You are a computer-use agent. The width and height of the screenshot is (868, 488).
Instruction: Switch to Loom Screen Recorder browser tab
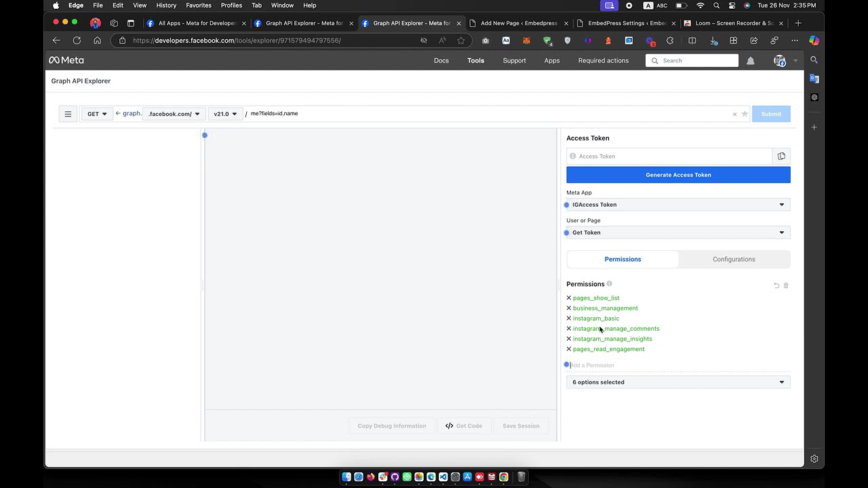click(733, 23)
